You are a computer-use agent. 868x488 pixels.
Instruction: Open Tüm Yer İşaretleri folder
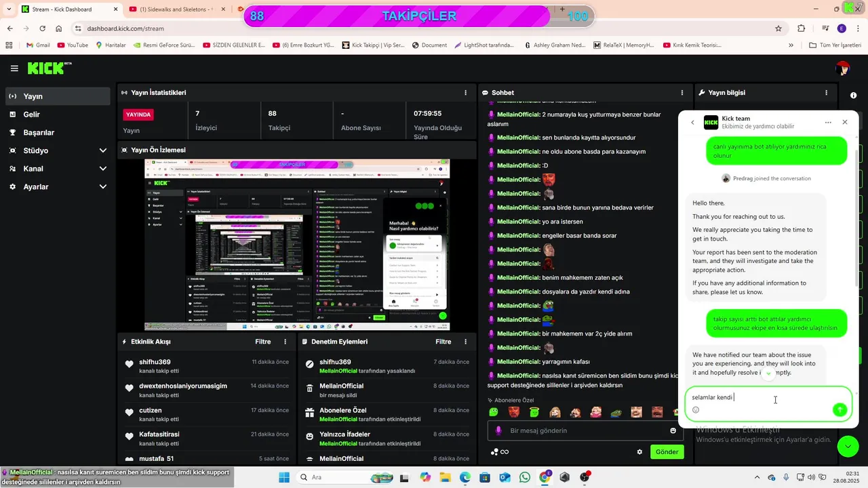[x=835, y=45]
